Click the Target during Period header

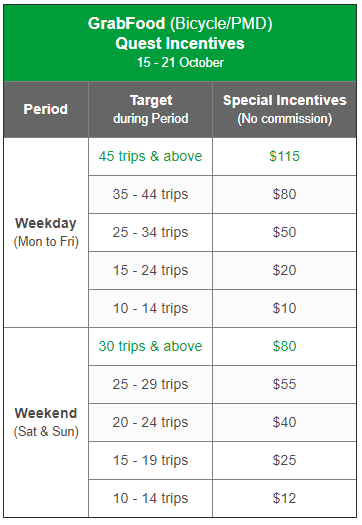coord(150,109)
